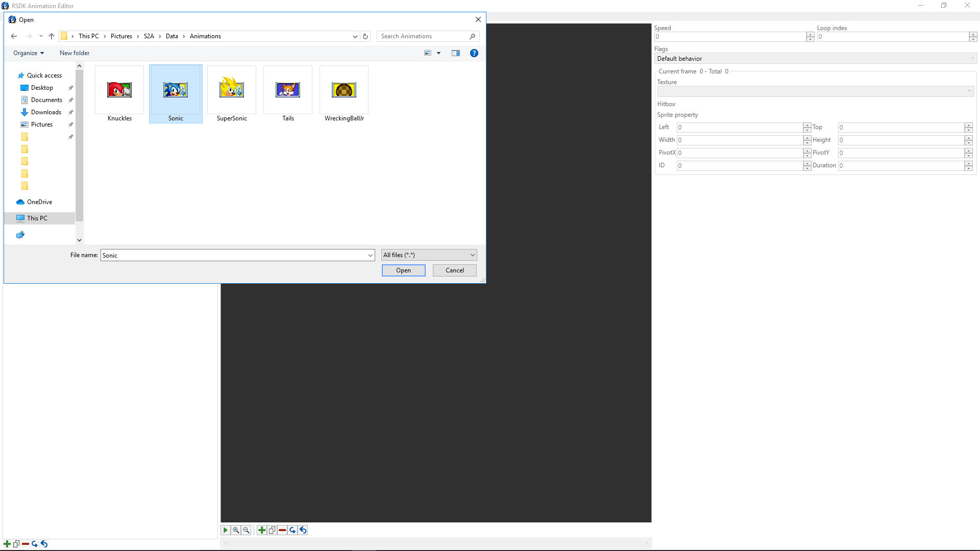Screen dimensions: 980x551
Task: Open the Organize dropdown menu
Action: [28, 53]
